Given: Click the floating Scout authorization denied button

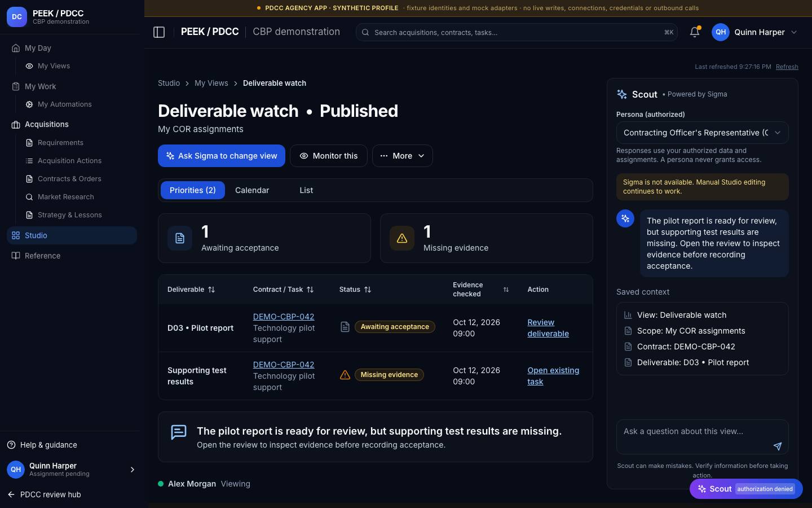Looking at the screenshot, I should (746, 489).
